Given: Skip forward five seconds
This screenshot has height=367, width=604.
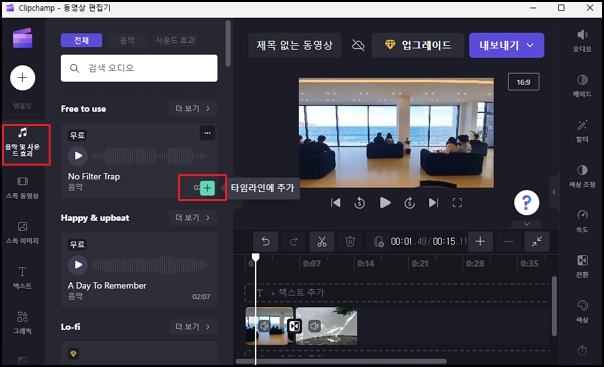Looking at the screenshot, I should point(409,203).
